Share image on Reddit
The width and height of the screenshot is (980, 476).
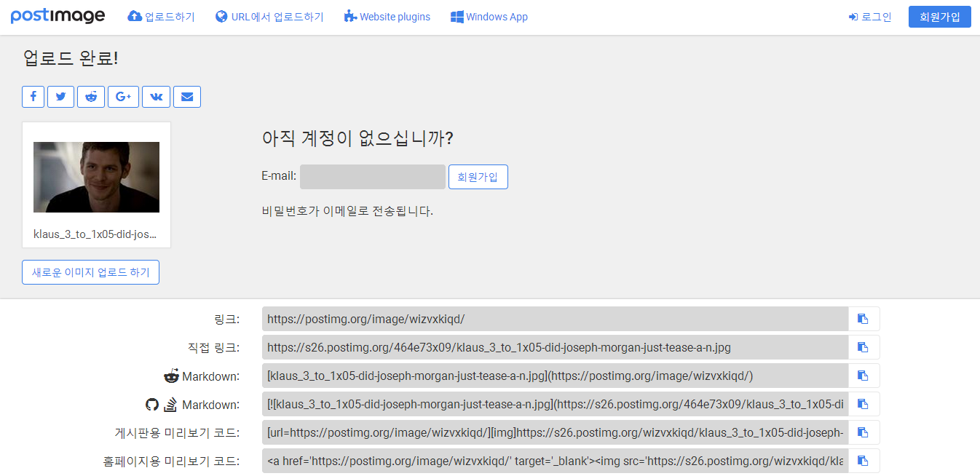[91, 97]
